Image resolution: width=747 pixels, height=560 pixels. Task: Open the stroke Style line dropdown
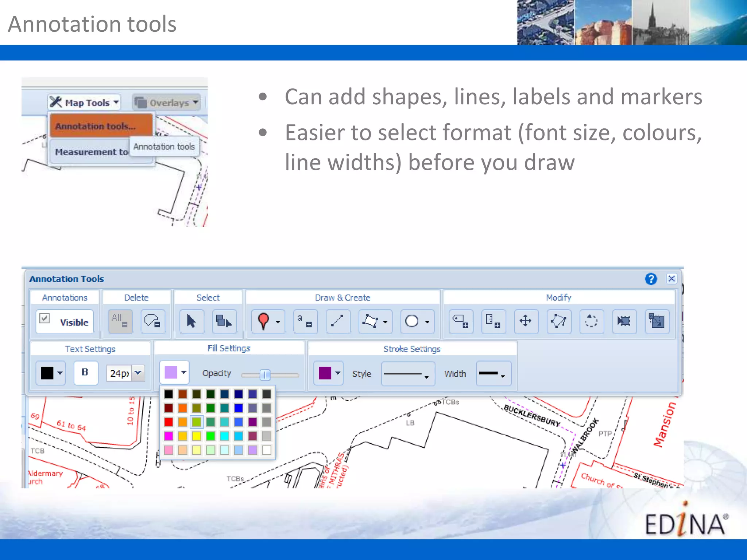(x=408, y=374)
